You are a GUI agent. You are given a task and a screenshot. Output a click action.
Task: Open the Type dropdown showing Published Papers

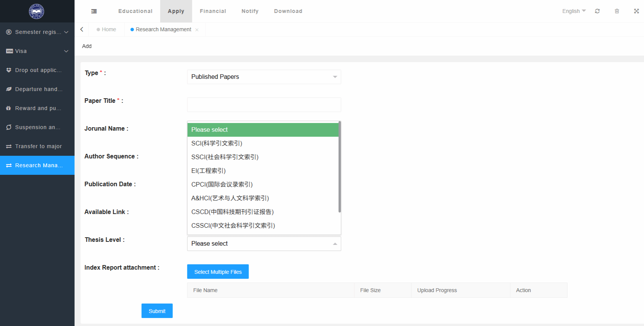(264, 77)
